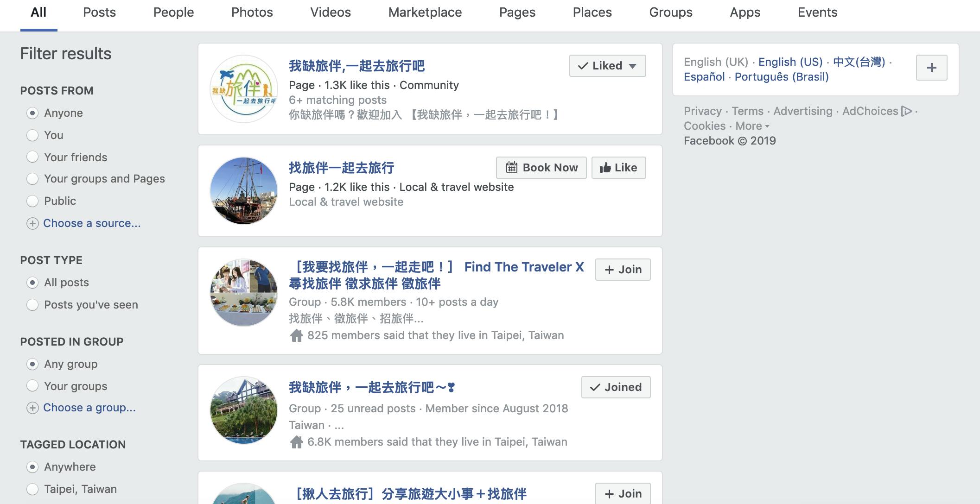This screenshot has height=504, width=980.
Task: Click thumbs-up Like icon for 找旅伴一起去旅行
Action: point(605,168)
